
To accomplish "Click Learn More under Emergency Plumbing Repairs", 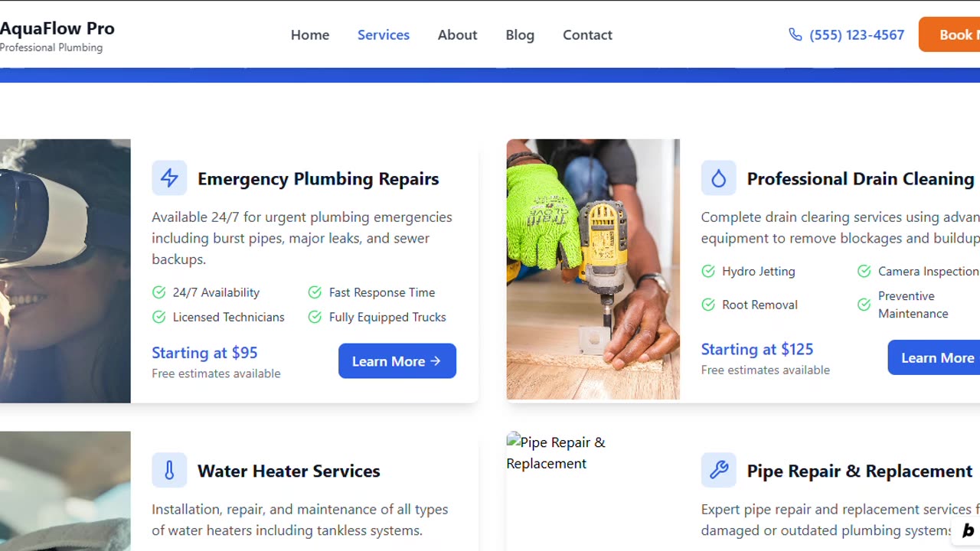I will pos(397,361).
